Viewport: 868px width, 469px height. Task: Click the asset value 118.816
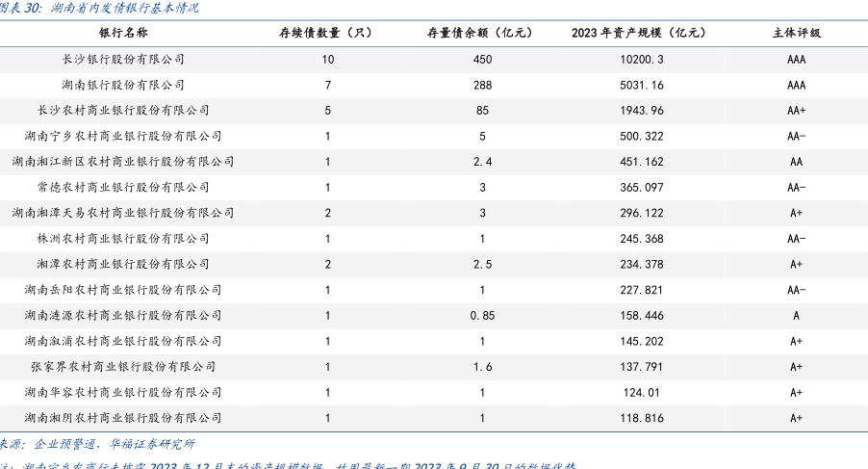[x=639, y=418]
